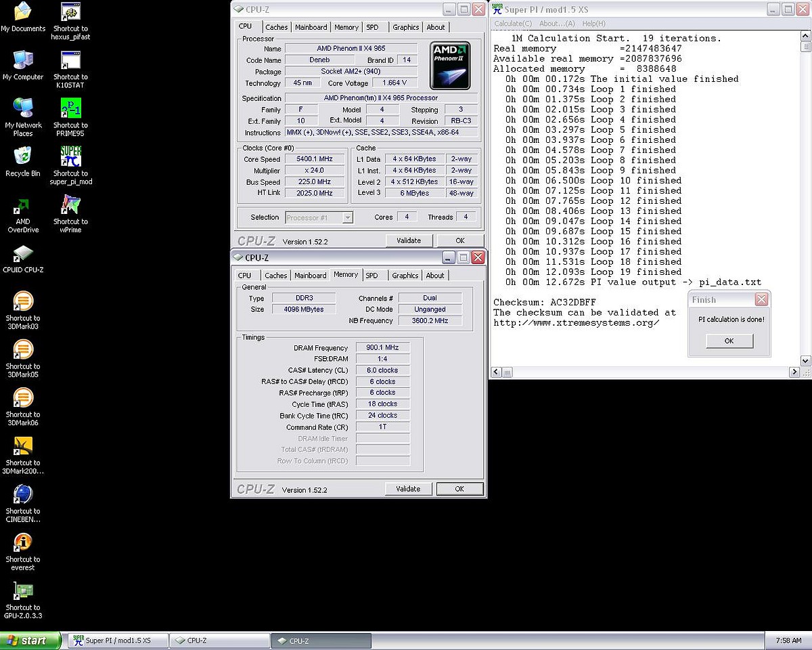812x650 pixels.
Task: Open About tab in upper CPU-Z window
Action: pos(436,27)
